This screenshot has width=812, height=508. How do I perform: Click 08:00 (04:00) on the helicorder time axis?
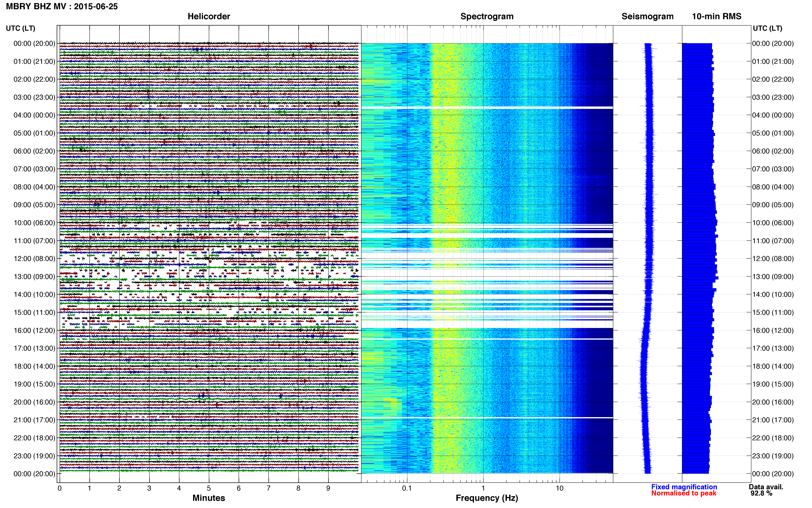(34, 187)
